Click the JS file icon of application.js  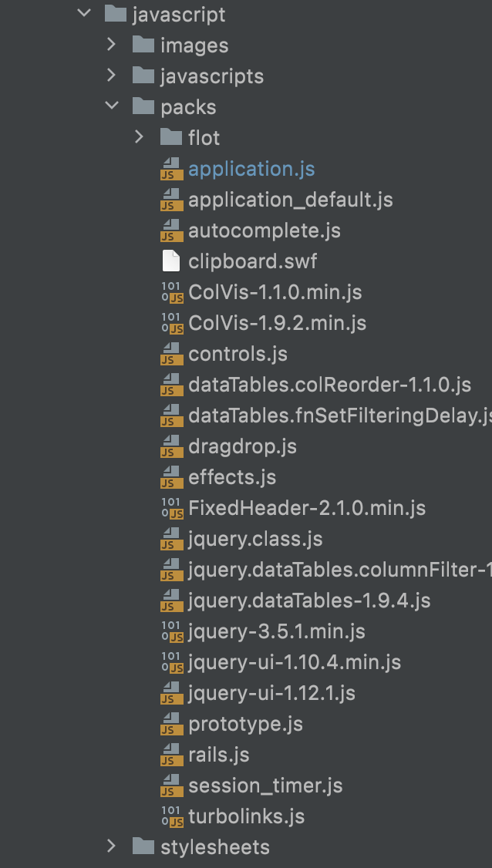pyautogui.click(x=171, y=169)
